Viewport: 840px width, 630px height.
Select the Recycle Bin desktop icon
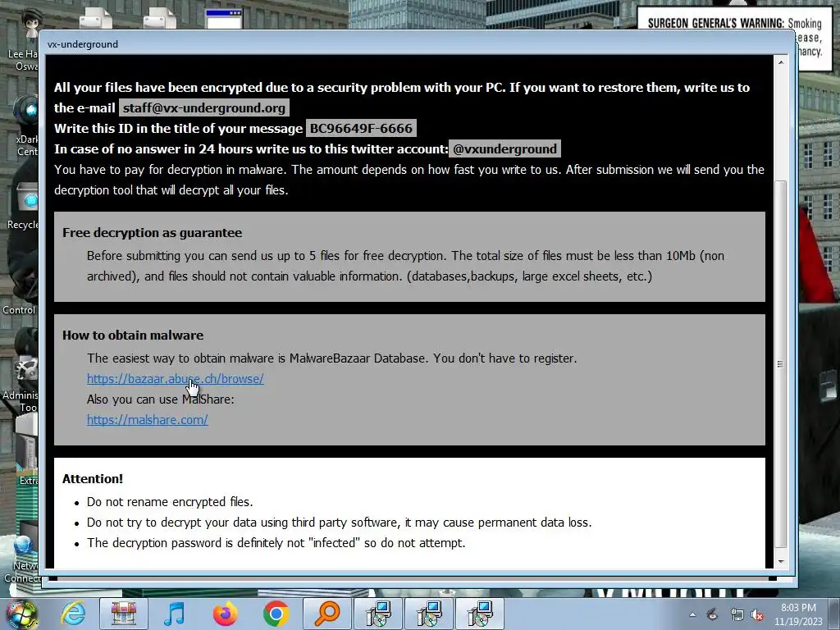24,206
